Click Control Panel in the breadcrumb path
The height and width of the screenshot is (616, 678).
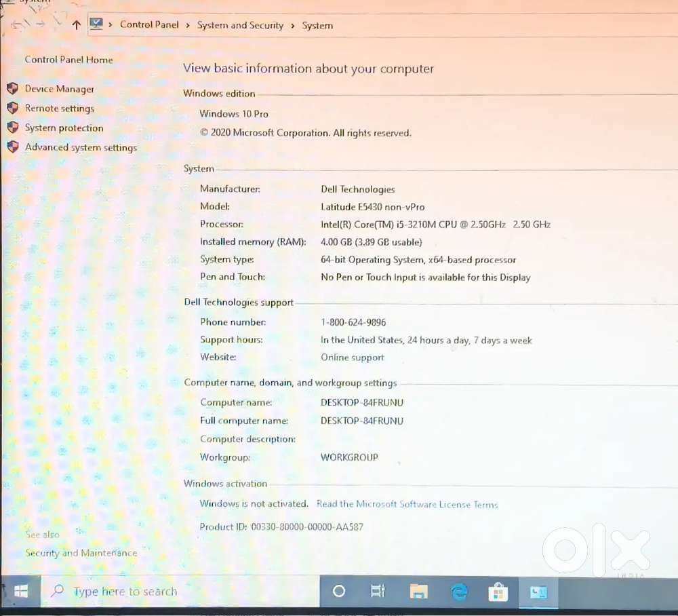pyautogui.click(x=149, y=25)
